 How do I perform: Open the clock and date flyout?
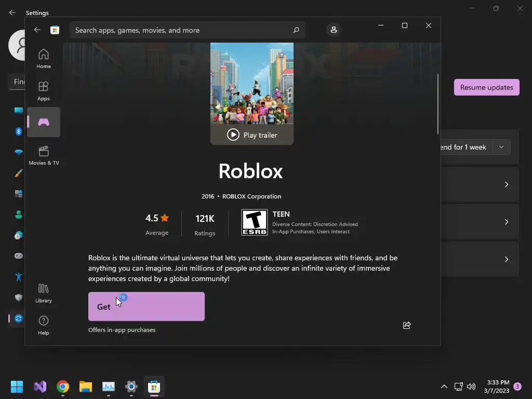(497, 387)
